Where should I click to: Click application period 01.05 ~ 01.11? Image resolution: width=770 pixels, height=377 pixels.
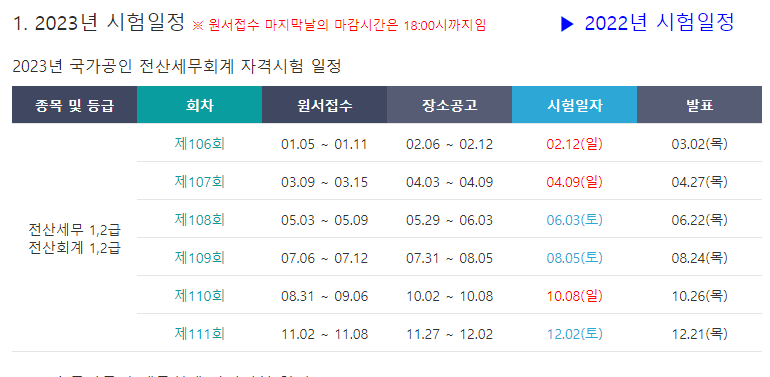point(324,144)
